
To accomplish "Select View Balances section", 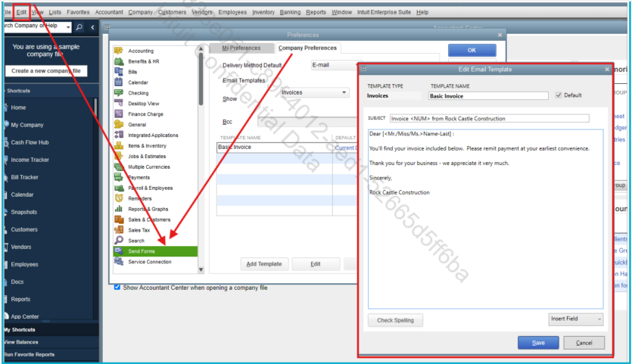I will [x=51, y=342].
